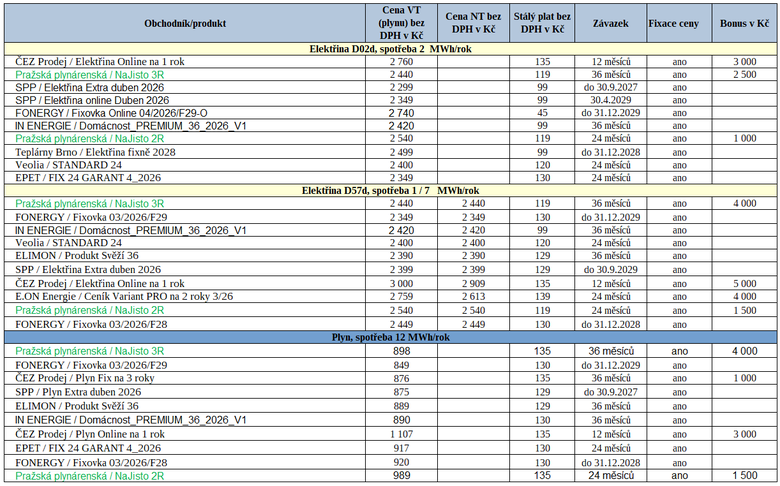Screen dimensions: 780x486
Task: Select the price value '2 740'
Action: (x=401, y=113)
